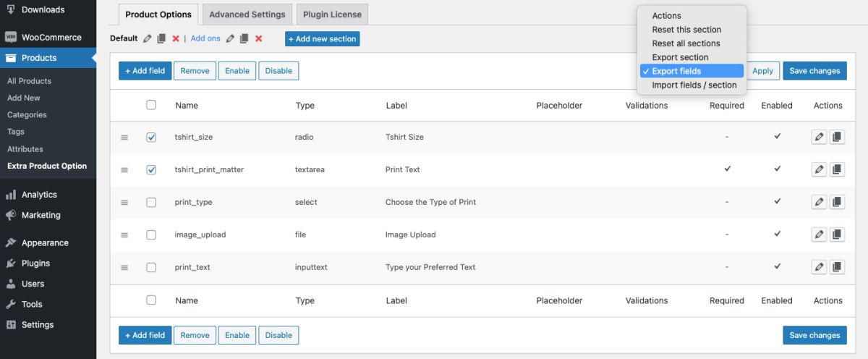The width and height of the screenshot is (868, 359).
Task: Delete the Default section with red X
Action: pos(176,38)
